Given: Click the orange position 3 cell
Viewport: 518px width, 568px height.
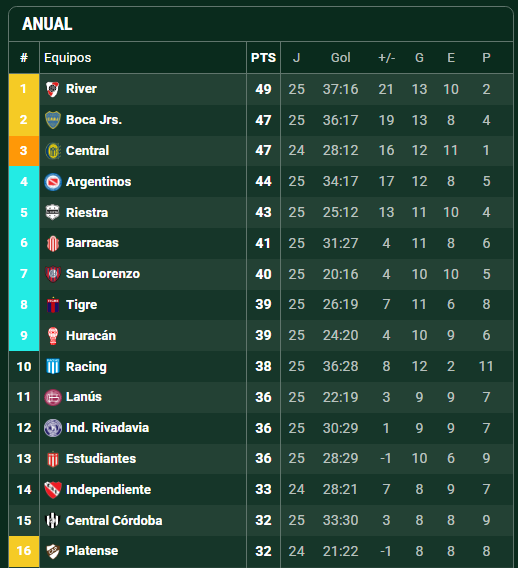Looking at the screenshot, I should 24,151.
